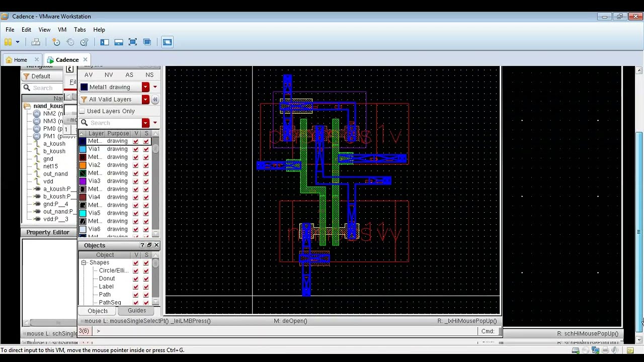Open the snapshot manager icon

[84, 42]
